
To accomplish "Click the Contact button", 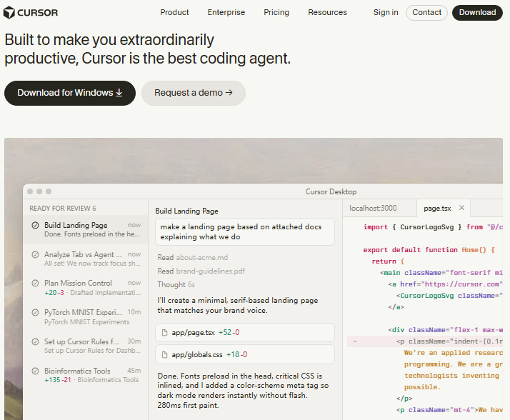I will [426, 13].
